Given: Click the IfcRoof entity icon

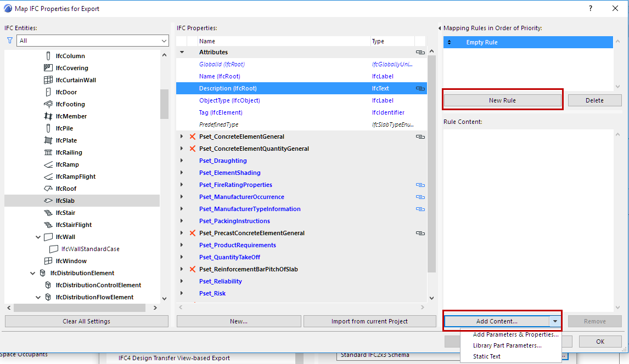Looking at the screenshot, I should click(48, 188).
